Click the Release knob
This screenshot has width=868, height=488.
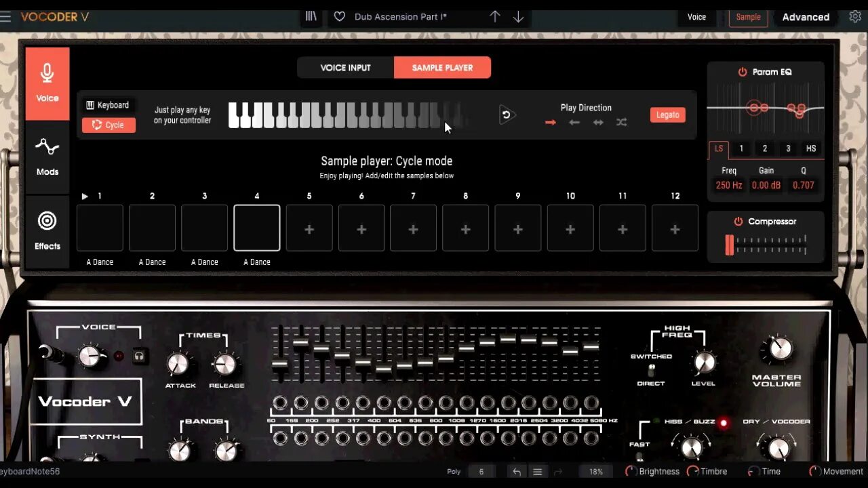tap(224, 365)
